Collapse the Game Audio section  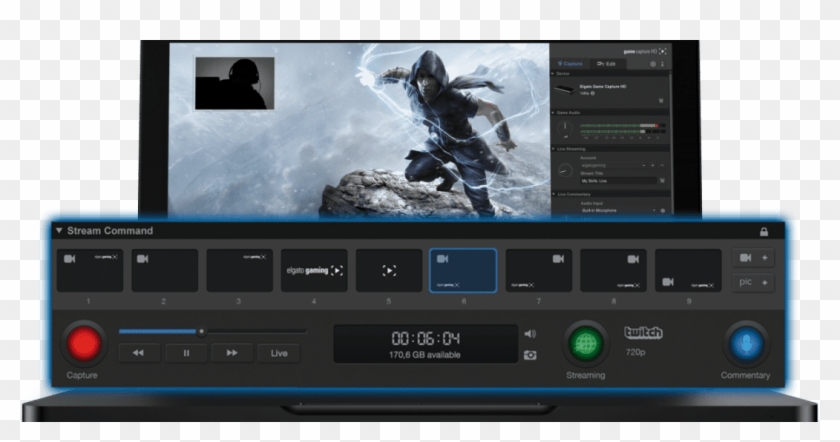[553, 113]
